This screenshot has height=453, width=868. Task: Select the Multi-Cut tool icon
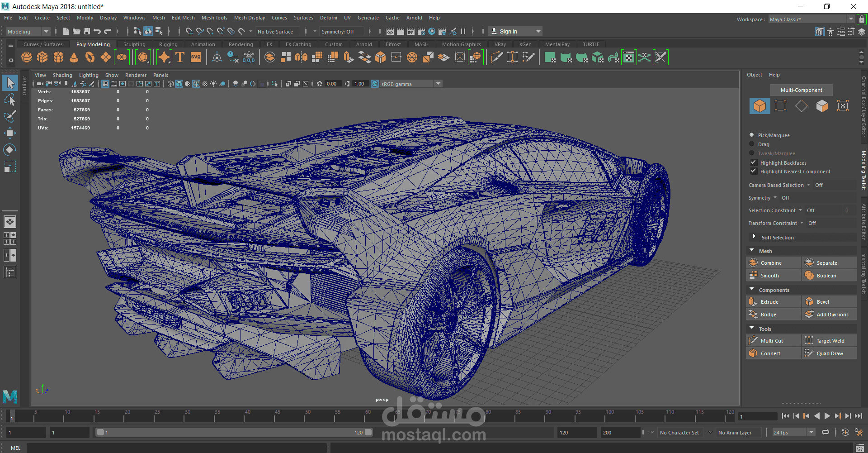(753, 341)
